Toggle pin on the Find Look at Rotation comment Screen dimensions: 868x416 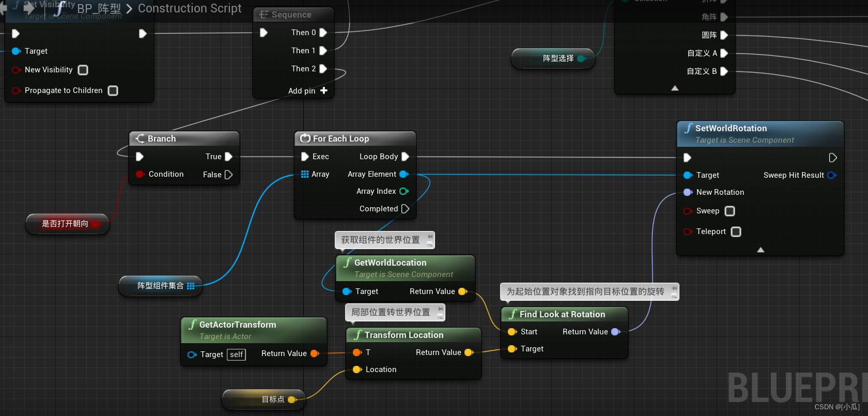pyautogui.click(x=674, y=288)
